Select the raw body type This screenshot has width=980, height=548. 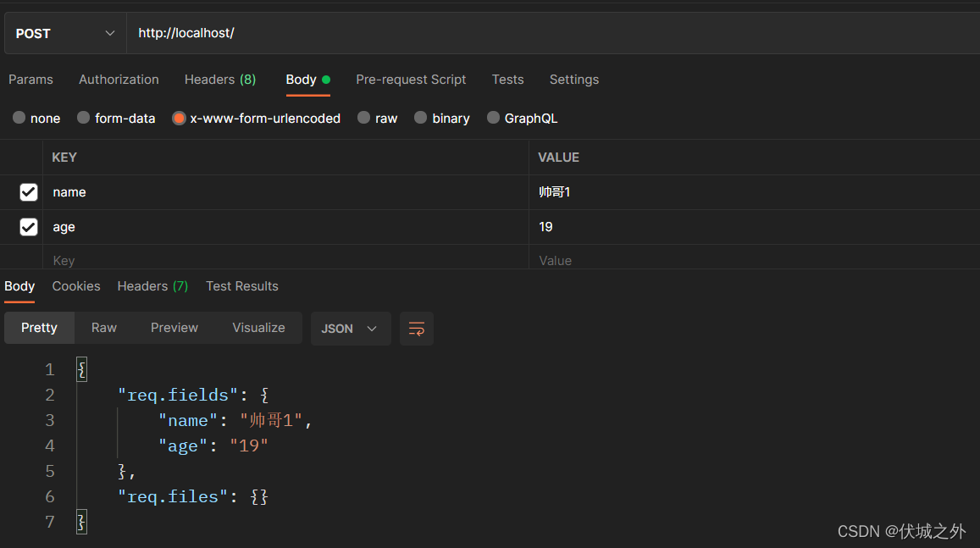click(377, 118)
